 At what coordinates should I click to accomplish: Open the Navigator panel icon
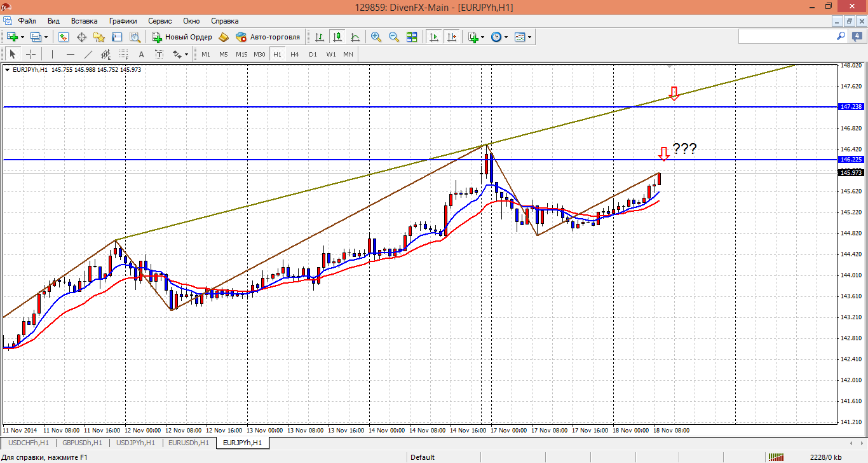(x=99, y=37)
